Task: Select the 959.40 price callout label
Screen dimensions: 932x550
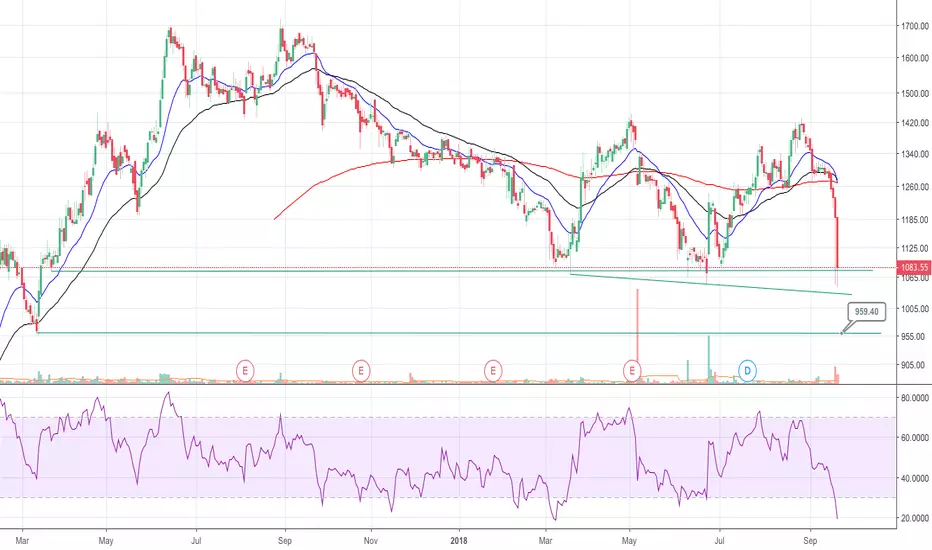Action: pos(867,312)
